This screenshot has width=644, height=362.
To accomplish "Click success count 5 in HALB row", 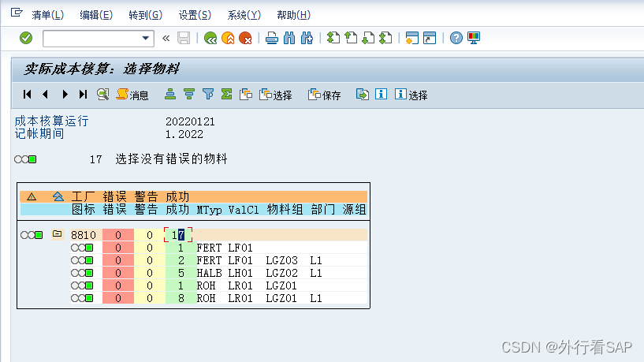I will [181, 273].
